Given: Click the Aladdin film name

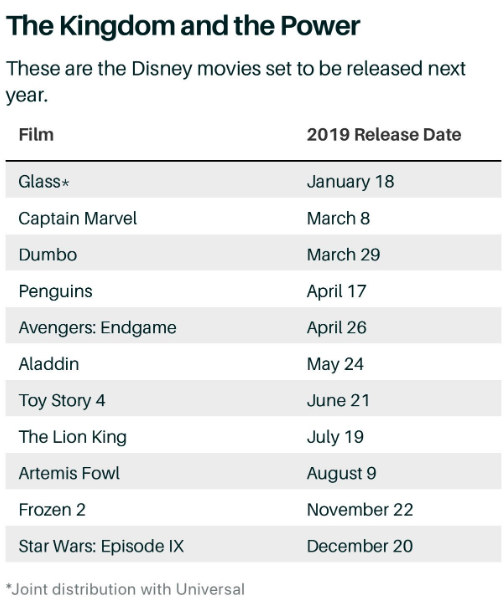Looking at the screenshot, I should pos(49,364).
